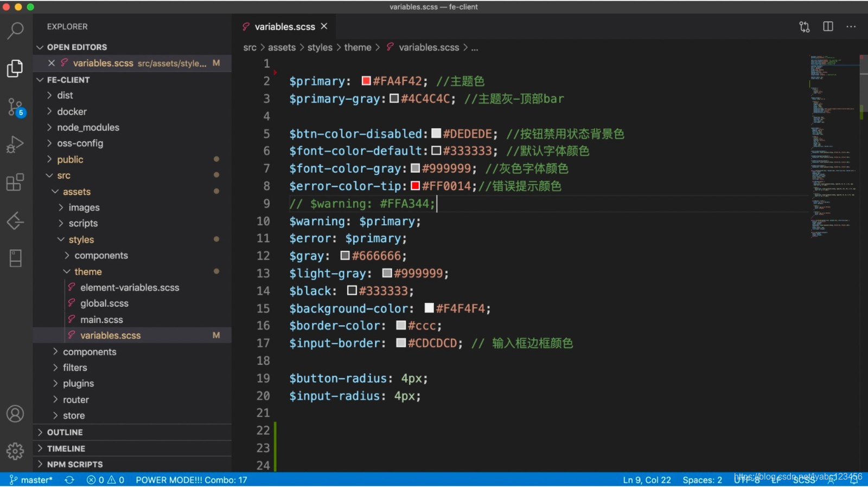Click src in the breadcrumb path
The width and height of the screenshot is (868, 487).
pos(250,48)
